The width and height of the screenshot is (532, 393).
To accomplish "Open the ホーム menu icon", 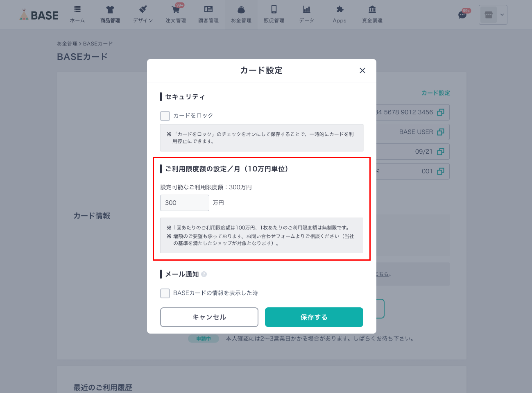I will [x=77, y=9].
